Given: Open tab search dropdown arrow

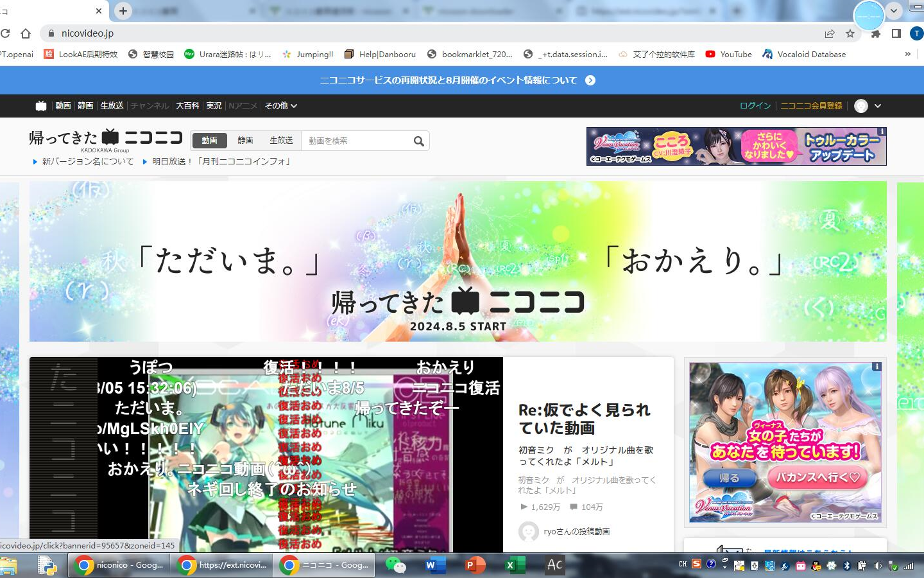Looking at the screenshot, I should [x=894, y=11].
